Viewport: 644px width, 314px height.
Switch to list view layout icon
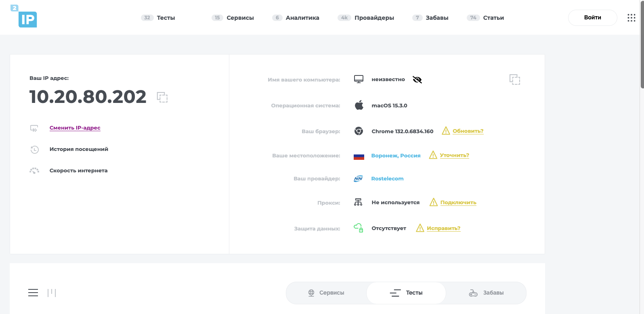point(33,293)
